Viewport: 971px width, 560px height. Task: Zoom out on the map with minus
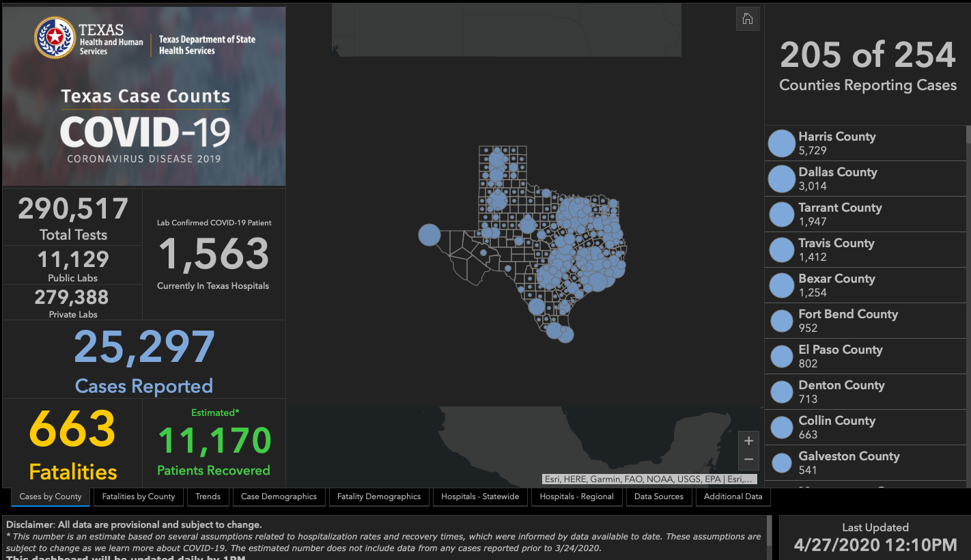(748, 460)
